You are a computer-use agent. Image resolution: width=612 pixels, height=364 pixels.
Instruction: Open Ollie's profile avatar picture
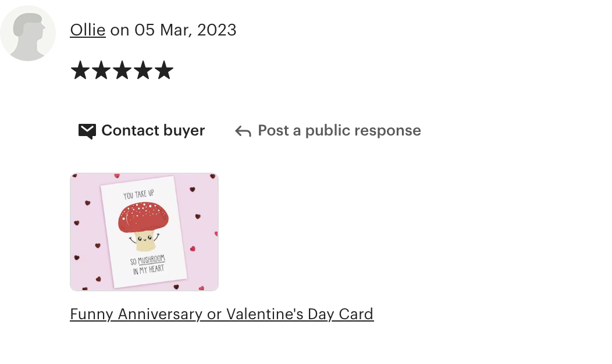[28, 33]
